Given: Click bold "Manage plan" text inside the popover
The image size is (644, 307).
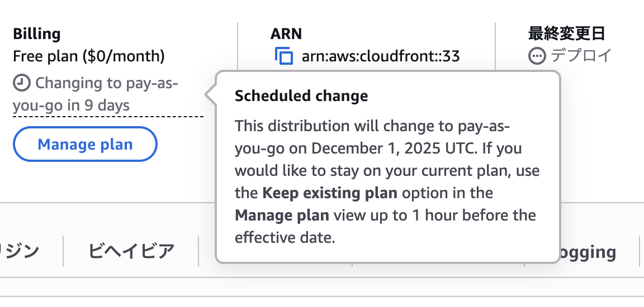Looking at the screenshot, I should pyautogui.click(x=282, y=215).
